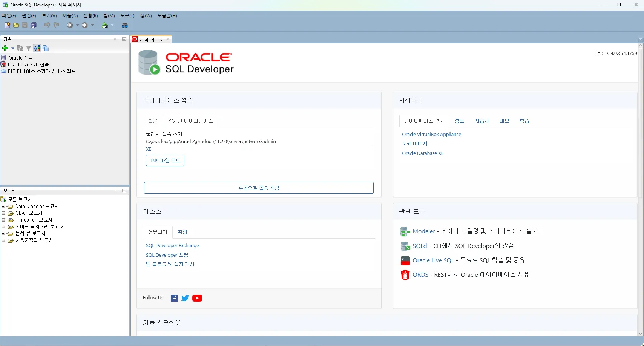Click the Redo arrow toolbar icon

pyautogui.click(x=56, y=25)
